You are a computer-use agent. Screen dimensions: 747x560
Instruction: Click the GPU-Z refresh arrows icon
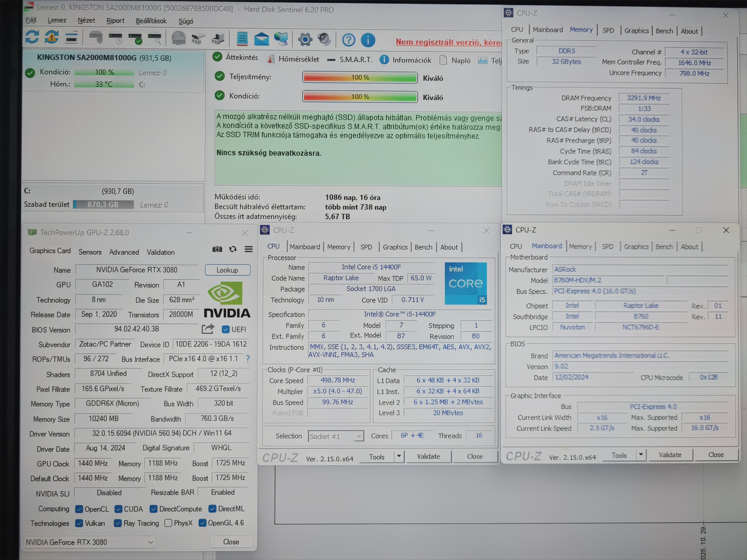233,249
